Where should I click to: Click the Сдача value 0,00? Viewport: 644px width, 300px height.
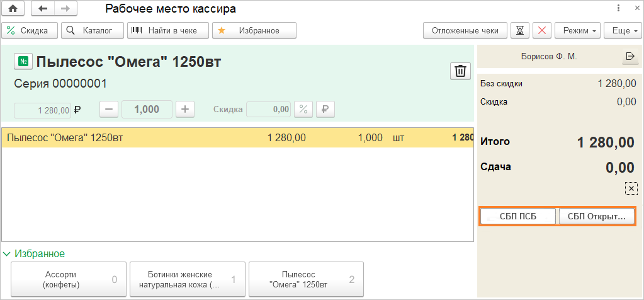pos(620,168)
